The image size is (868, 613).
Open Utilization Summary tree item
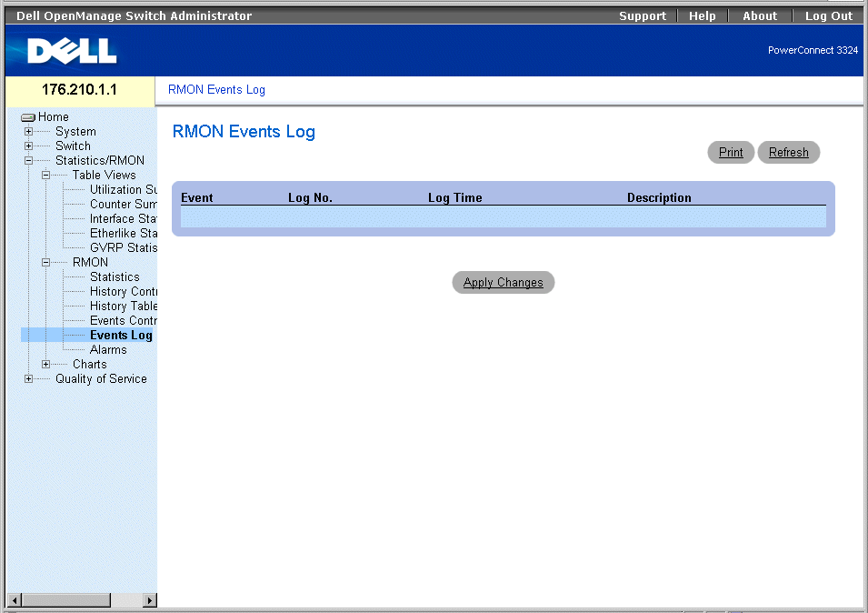coord(124,189)
